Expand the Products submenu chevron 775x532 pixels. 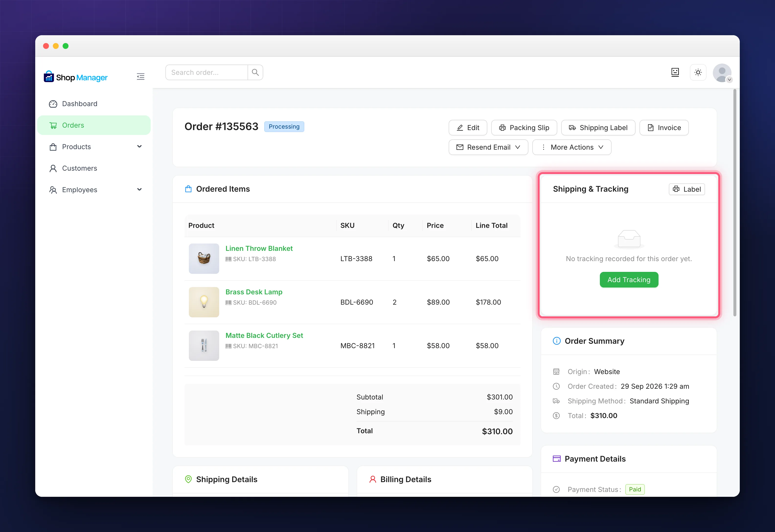[x=139, y=147]
